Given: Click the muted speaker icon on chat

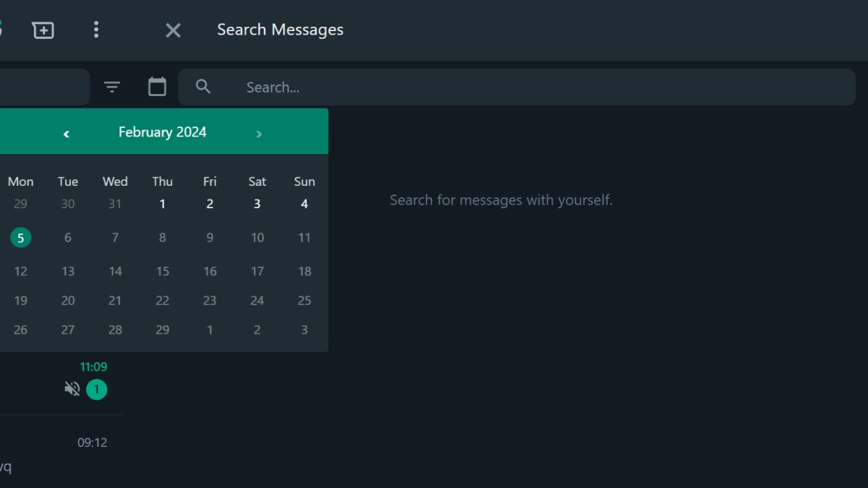Looking at the screenshot, I should (72, 390).
